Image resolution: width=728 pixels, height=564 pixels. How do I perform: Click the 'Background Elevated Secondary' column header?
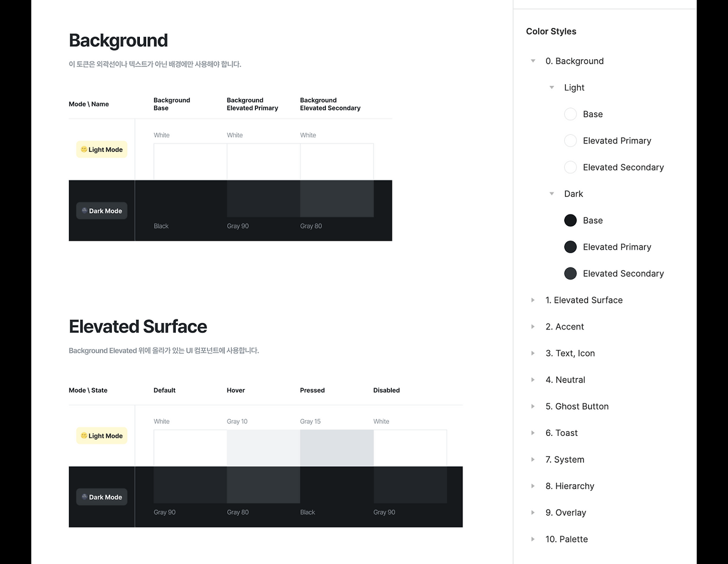pyautogui.click(x=330, y=104)
